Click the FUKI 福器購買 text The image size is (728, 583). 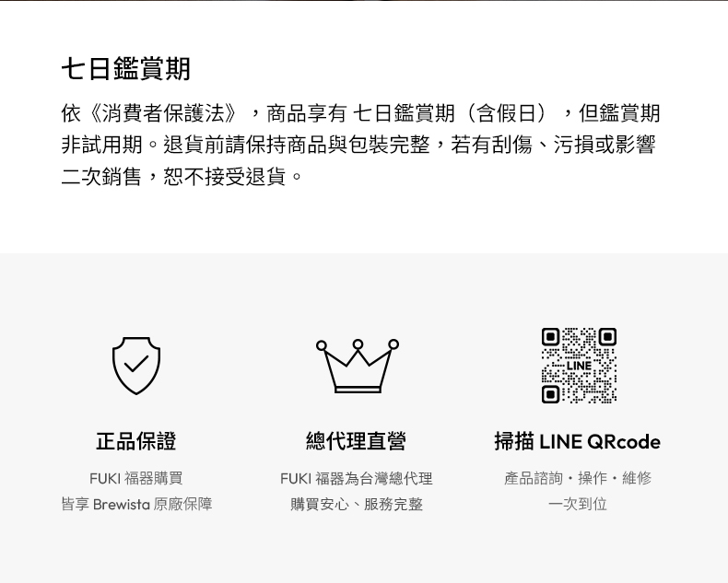point(136,478)
